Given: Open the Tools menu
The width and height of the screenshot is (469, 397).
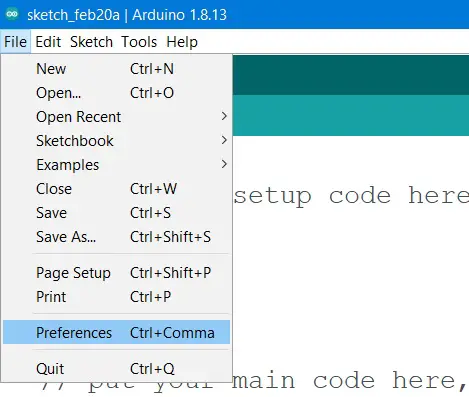Looking at the screenshot, I should coord(139,42).
